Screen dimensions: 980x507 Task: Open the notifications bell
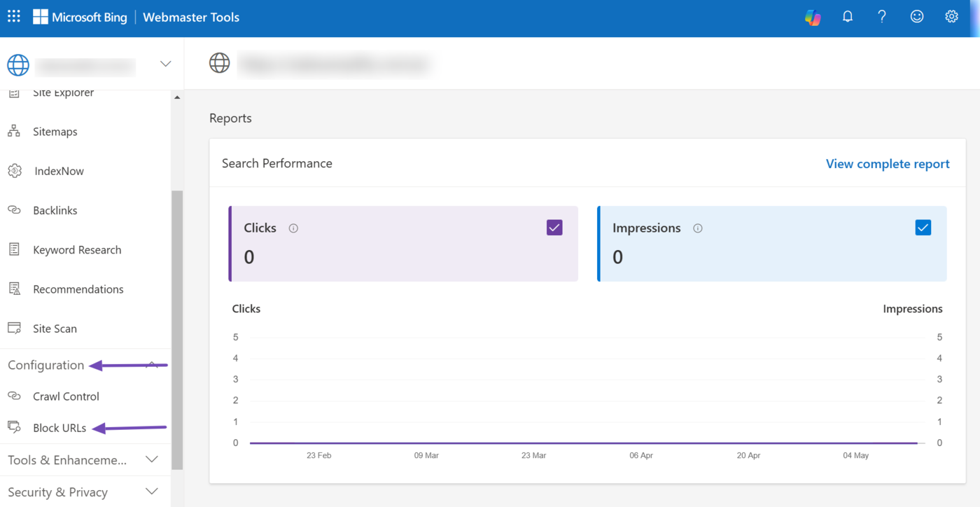tap(847, 17)
